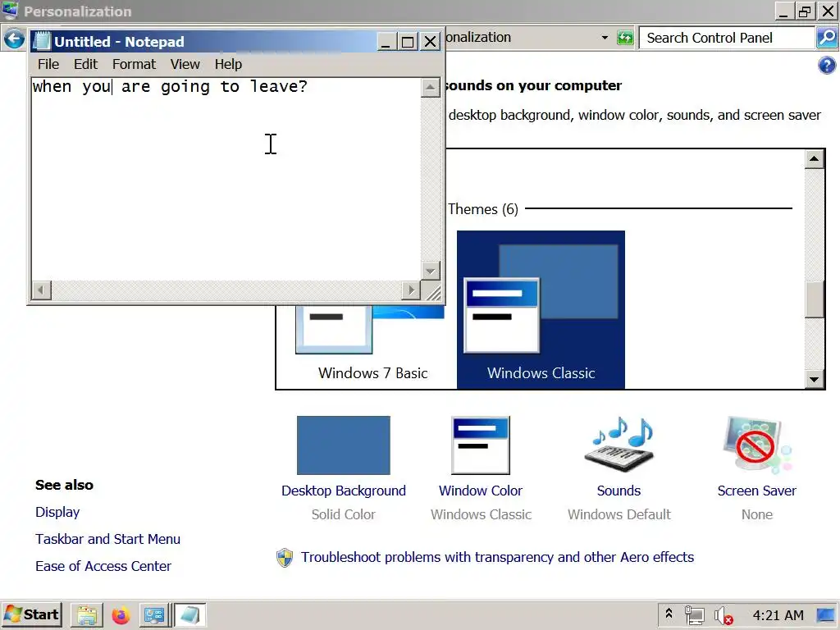
Task: Open Notepad Format menu
Action: coord(134,64)
